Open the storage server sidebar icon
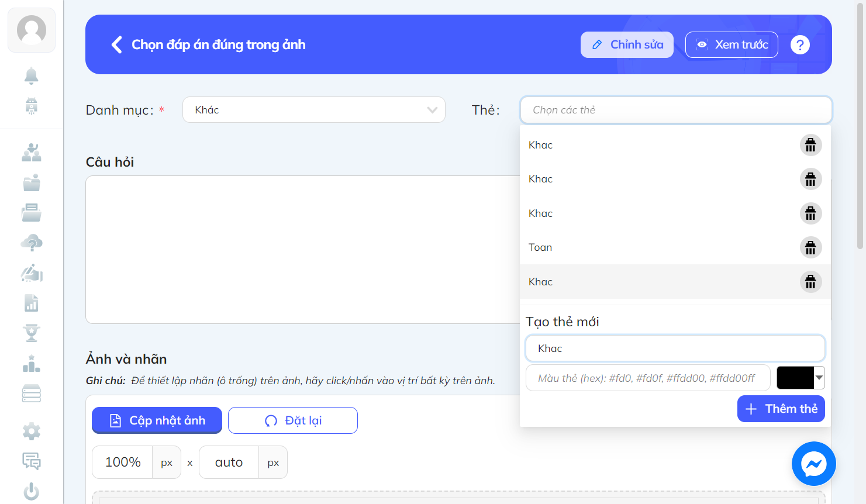Viewport: 866px width, 504px height. point(32,393)
